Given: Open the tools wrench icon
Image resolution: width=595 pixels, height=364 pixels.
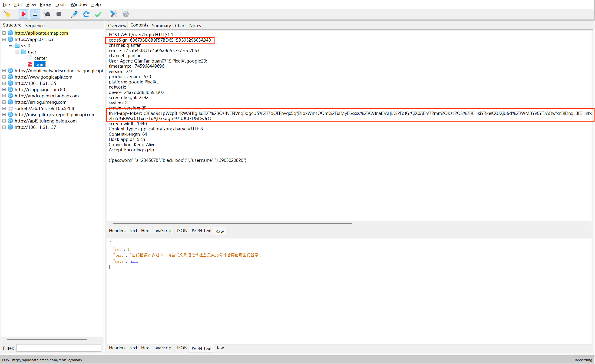Looking at the screenshot, I should tap(114, 14).
